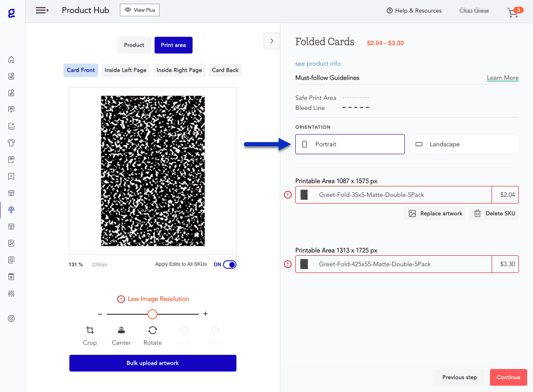Click the Center artwork icon
Screen dimensions: 533x392
point(121,334)
